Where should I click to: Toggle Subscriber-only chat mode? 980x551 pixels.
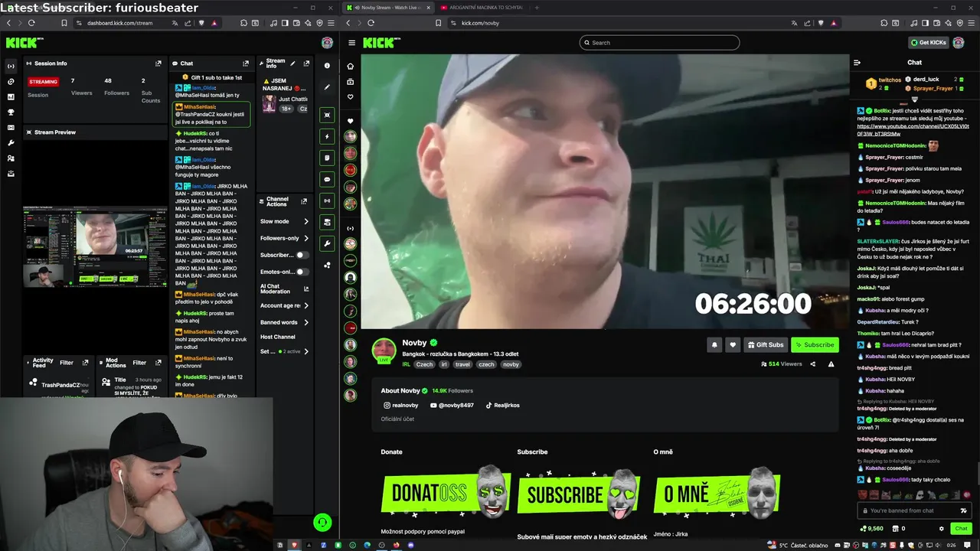coord(302,255)
